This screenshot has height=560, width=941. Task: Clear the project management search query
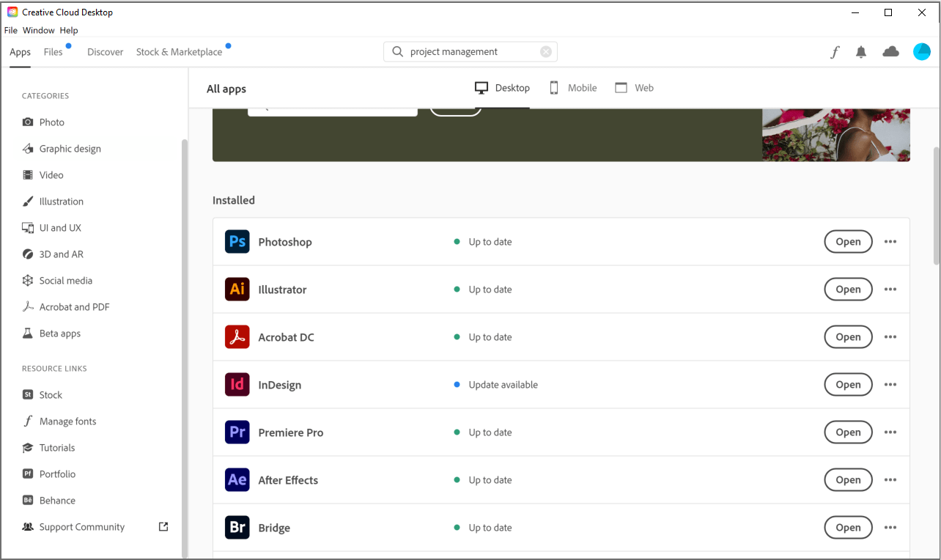(x=545, y=51)
